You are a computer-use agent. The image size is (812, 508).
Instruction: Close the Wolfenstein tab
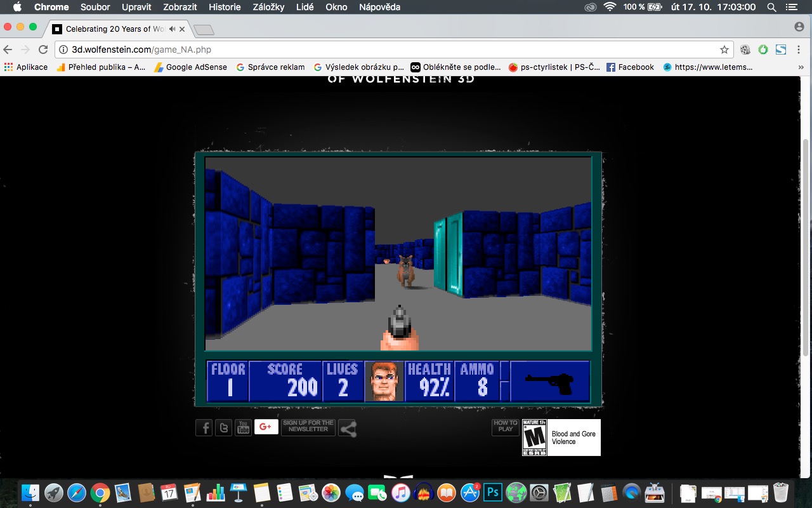point(183,29)
